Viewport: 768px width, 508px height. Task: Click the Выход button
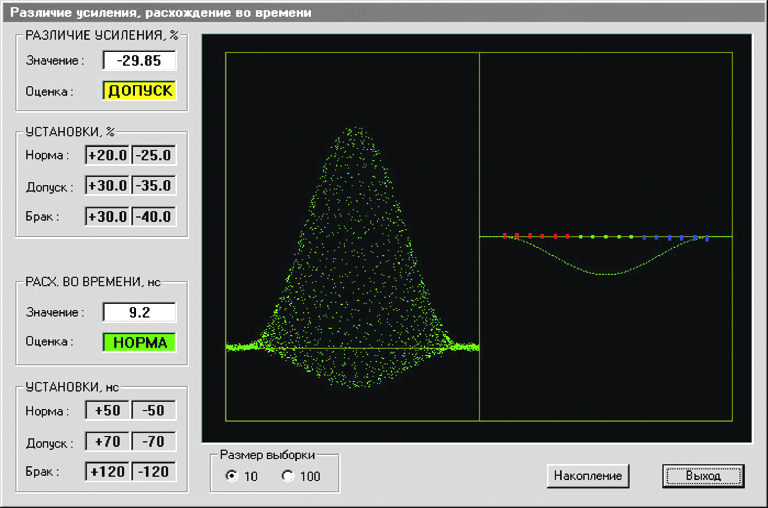point(703,476)
